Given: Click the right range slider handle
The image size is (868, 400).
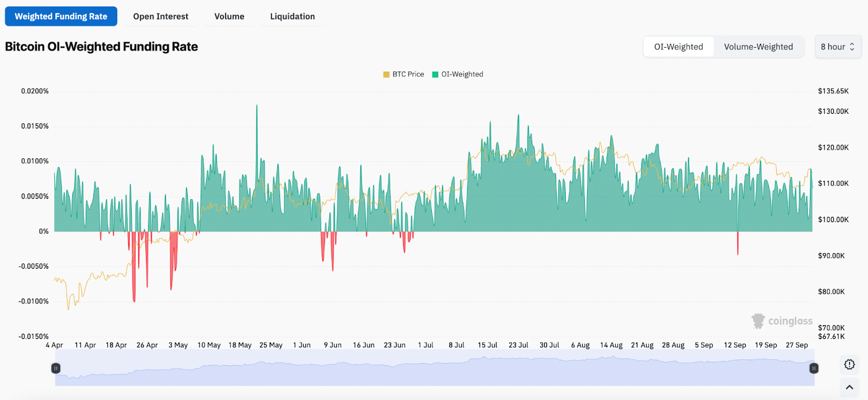Looking at the screenshot, I should pyautogui.click(x=814, y=369).
